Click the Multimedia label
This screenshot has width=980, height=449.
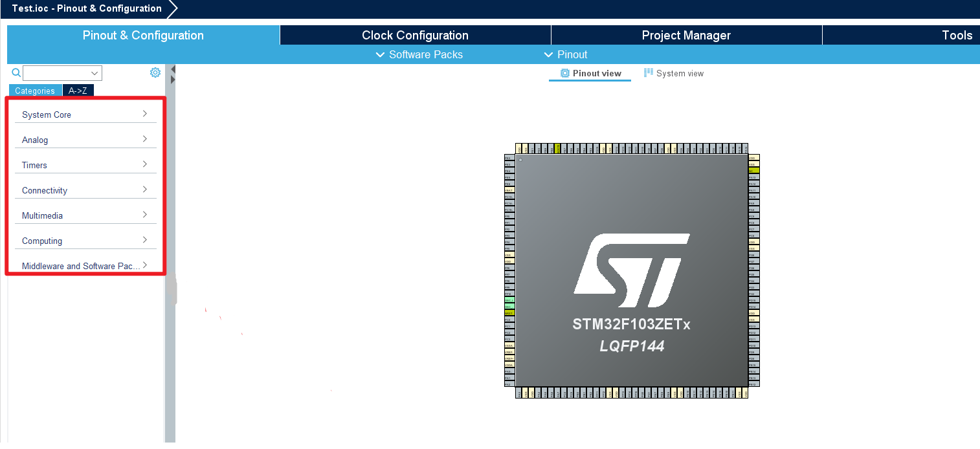[x=42, y=215]
